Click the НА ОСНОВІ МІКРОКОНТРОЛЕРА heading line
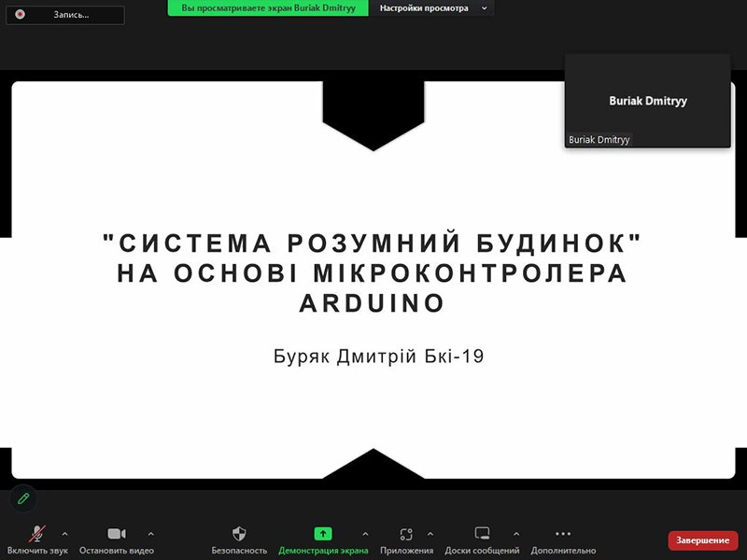Image resolution: width=747 pixels, height=560 pixels. (x=373, y=273)
